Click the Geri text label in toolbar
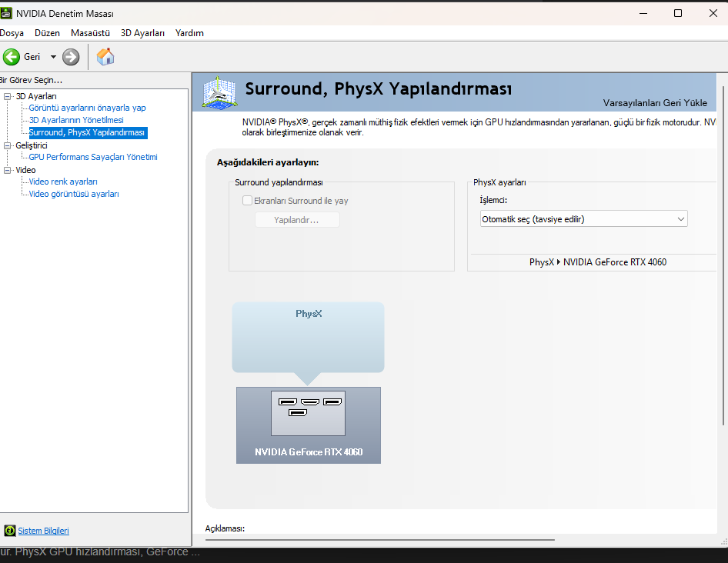Image resolution: width=728 pixels, height=563 pixels. tap(32, 57)
